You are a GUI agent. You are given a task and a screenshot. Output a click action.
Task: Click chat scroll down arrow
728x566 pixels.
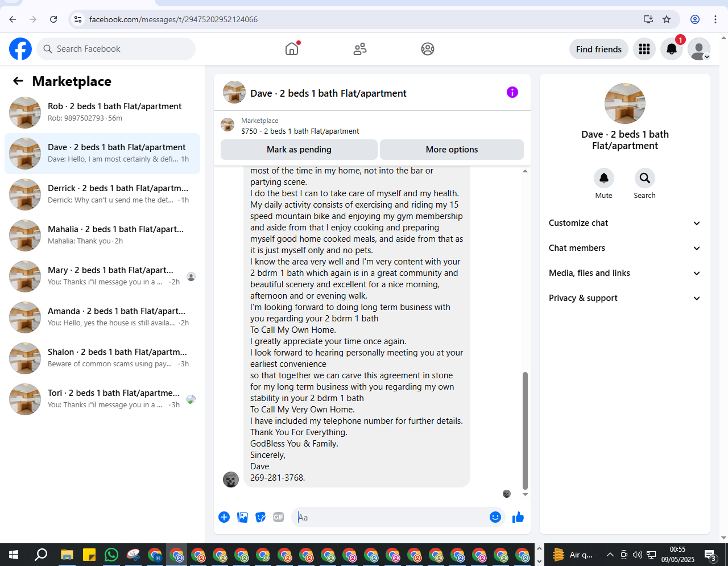tap(525, 494)
